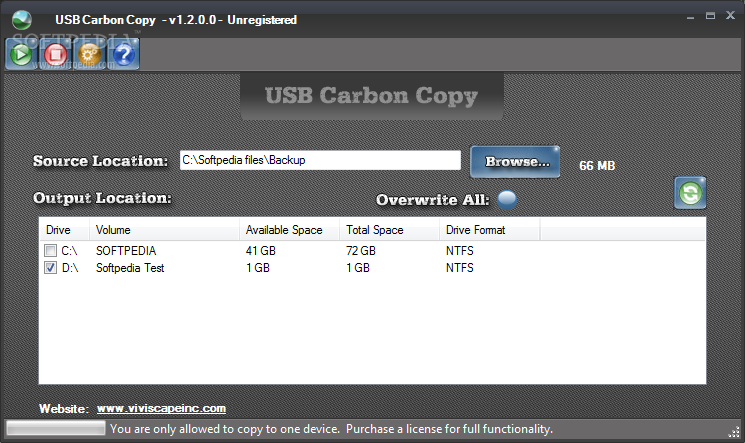The height and width of the screenshot is (443, 745).
Task: Sort by the Drive Format column header
Action: tap(489, 230)
